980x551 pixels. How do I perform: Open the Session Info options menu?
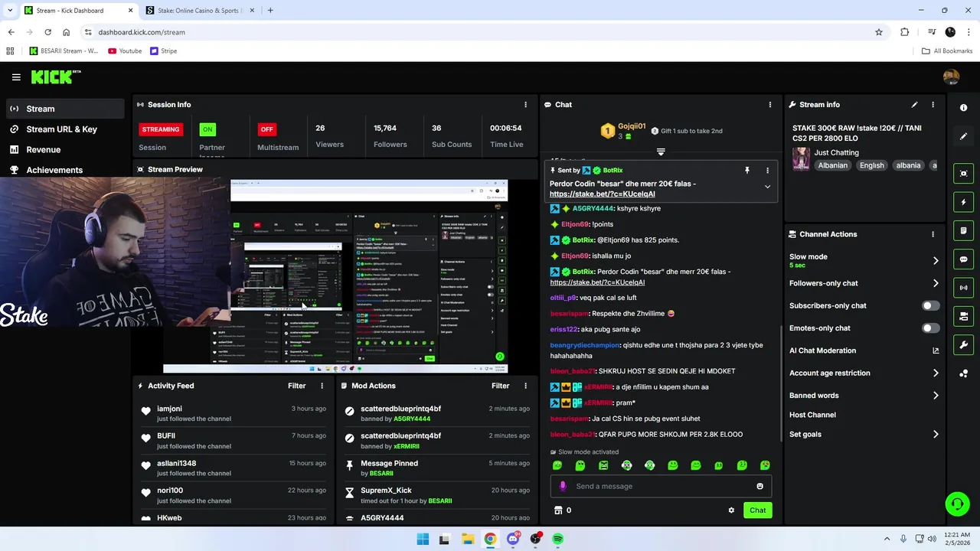[525, 104]
